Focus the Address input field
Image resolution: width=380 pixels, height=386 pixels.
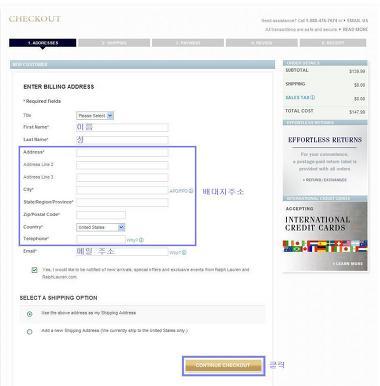122,153
